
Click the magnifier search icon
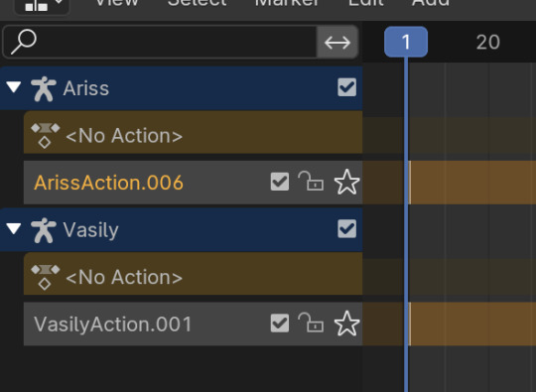pos(24,42)
